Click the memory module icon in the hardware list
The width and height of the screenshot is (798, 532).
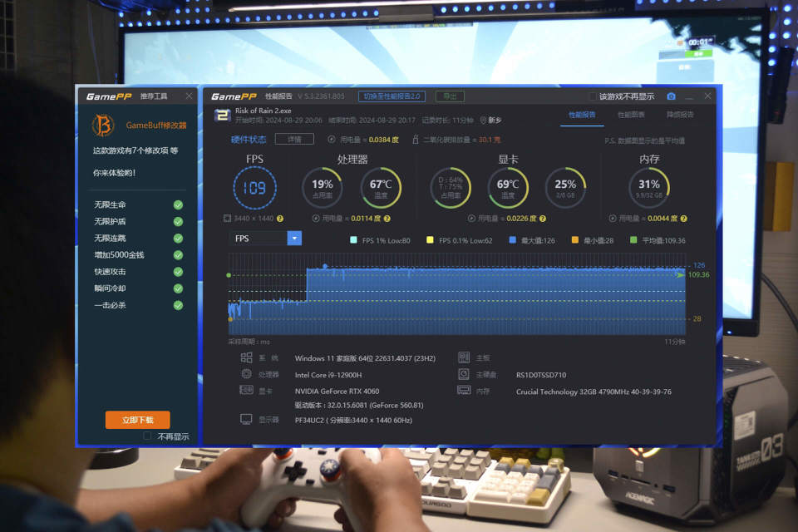[x=464, y=391]
